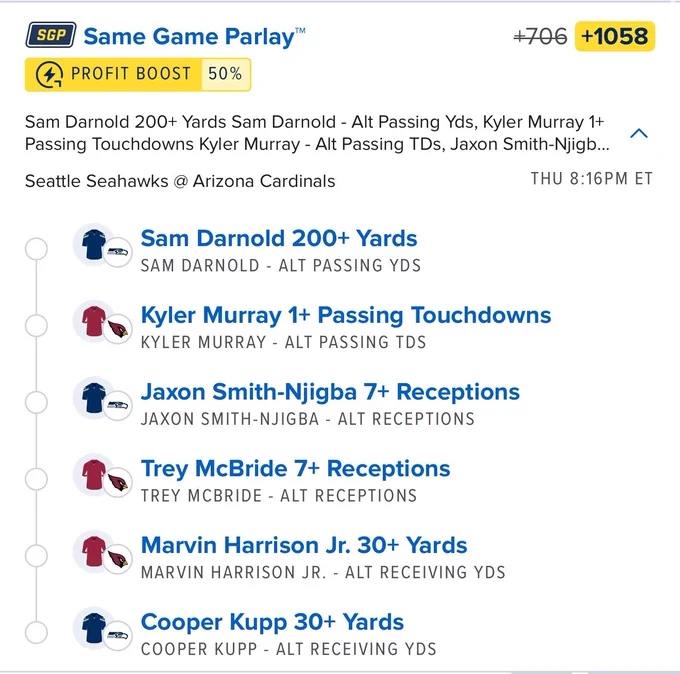The height and width of the screenshot is (674, 680).
Task: Open the Marvin Harrison Jr. 30+ Yards selection
Action: [304, 545]
